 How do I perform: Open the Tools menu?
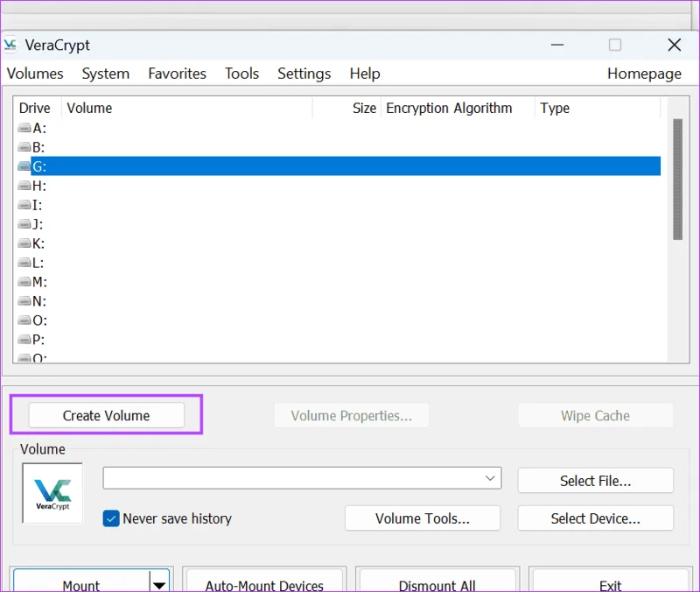point(242,74)
